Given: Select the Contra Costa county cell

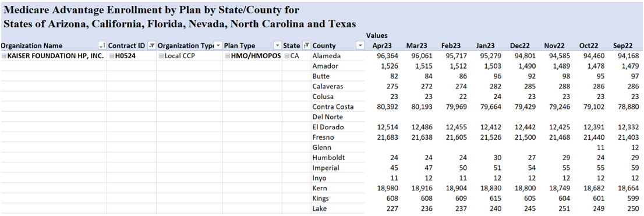Looking at the screenshot, I should pyautogui.click(x=338, y=107).
